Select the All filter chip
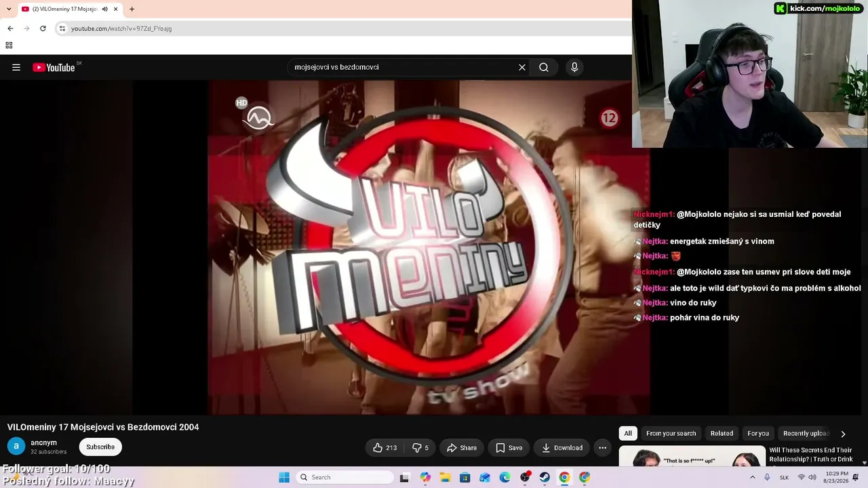The image size is (868, 488). coord(628,433)
